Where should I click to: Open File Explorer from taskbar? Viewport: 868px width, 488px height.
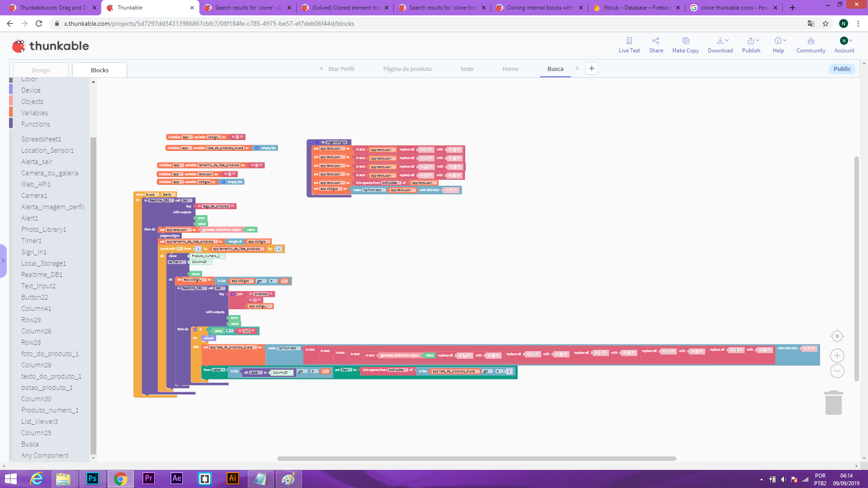(x=64, y=479)
